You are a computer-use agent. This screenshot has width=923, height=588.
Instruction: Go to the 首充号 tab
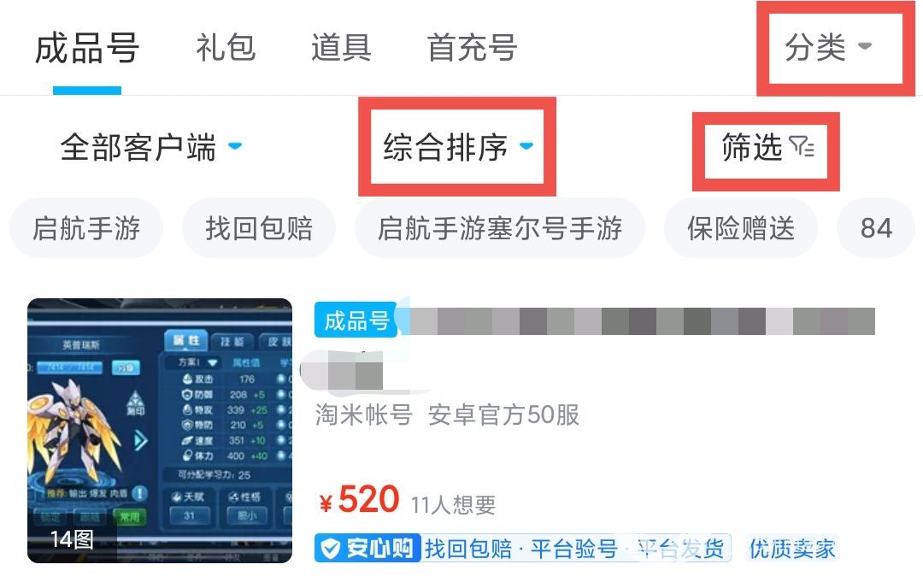472,48
